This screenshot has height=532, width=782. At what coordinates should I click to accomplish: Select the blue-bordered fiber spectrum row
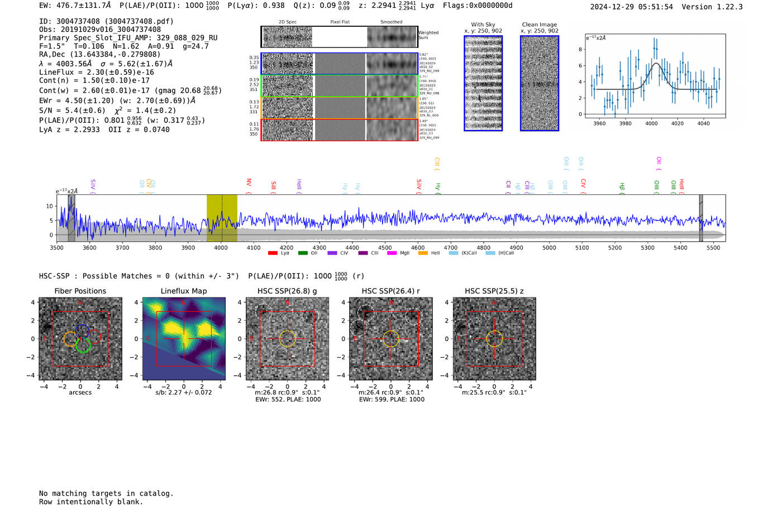339,64
